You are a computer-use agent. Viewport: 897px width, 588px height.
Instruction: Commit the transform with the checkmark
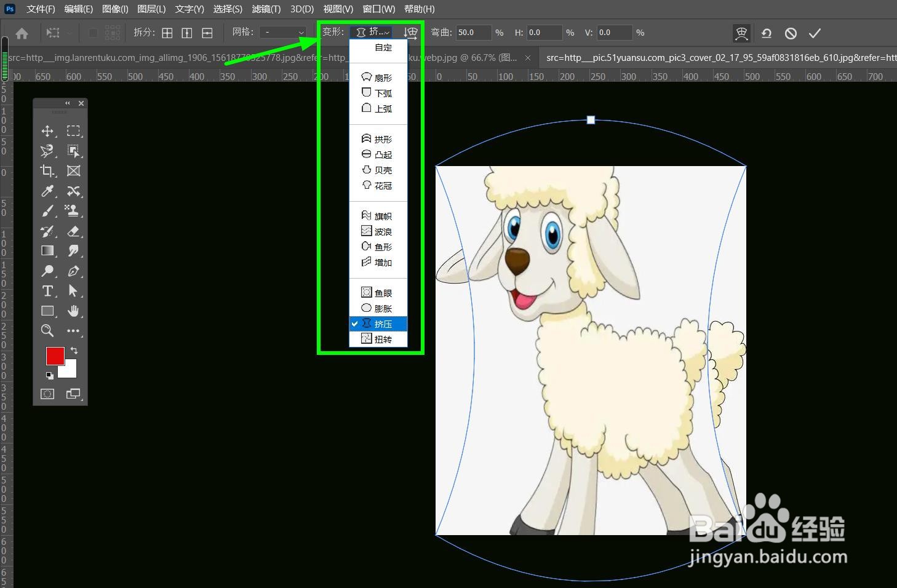815,33
